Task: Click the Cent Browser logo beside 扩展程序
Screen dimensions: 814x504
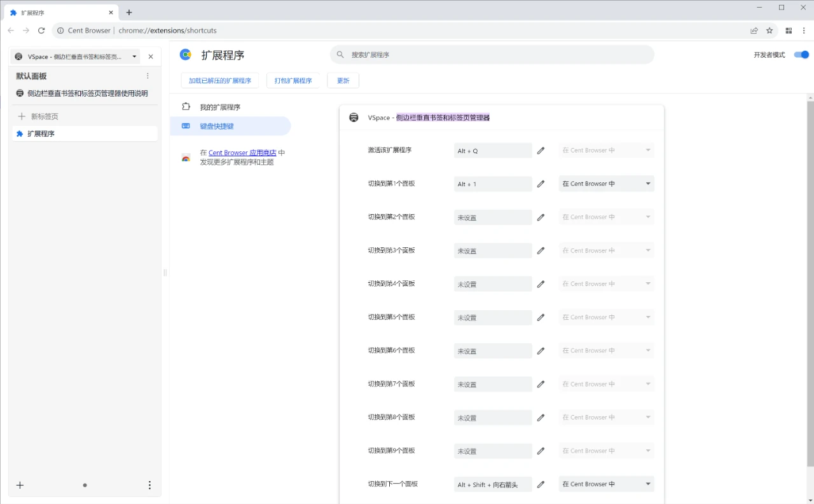Action: click(x=186, y=55)
